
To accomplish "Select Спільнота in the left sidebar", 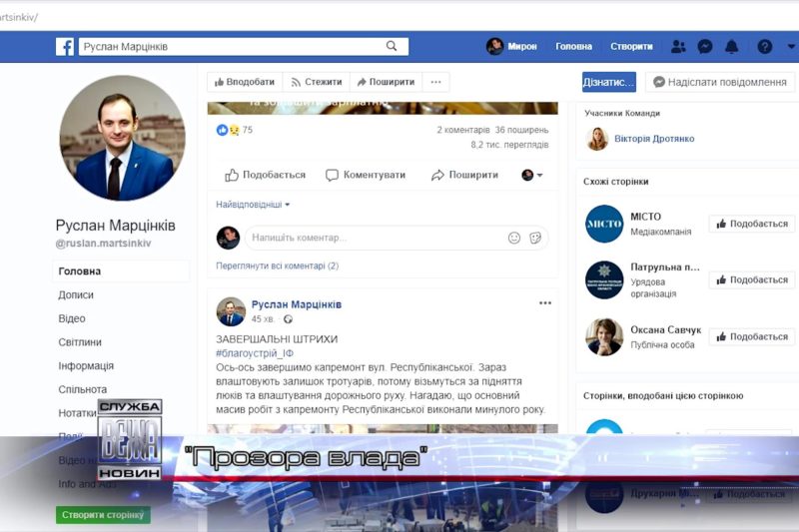I will tap(83, 389).
